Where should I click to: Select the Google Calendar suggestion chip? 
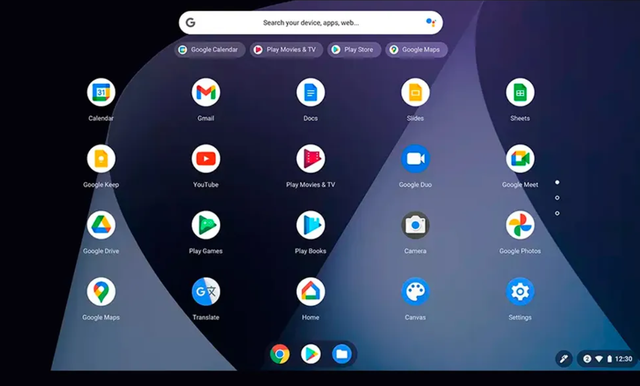210,50
